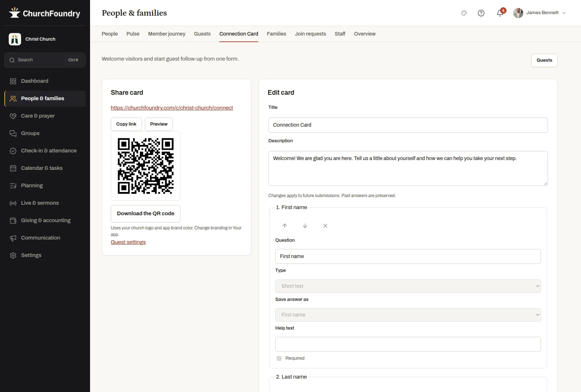This screenshot has width=581, height=392.
Task: Open the theme palette icon
Action: 464,13
